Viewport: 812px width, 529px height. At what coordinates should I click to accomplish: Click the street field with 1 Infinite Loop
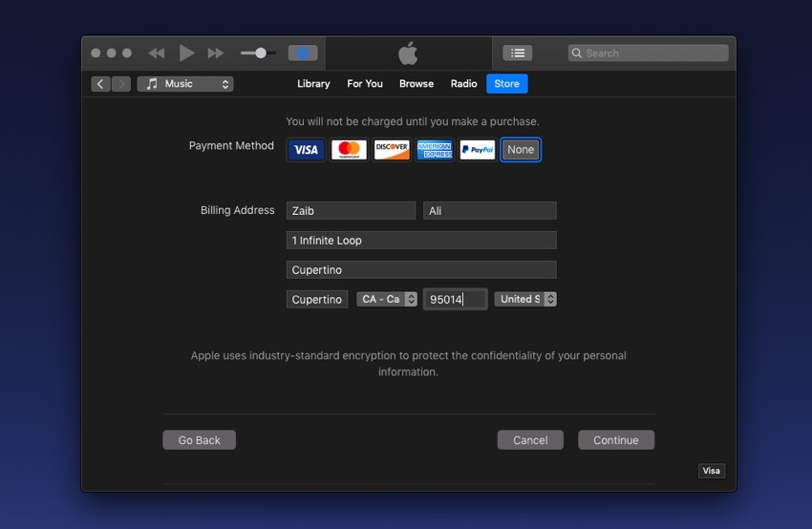pos(421,241)
